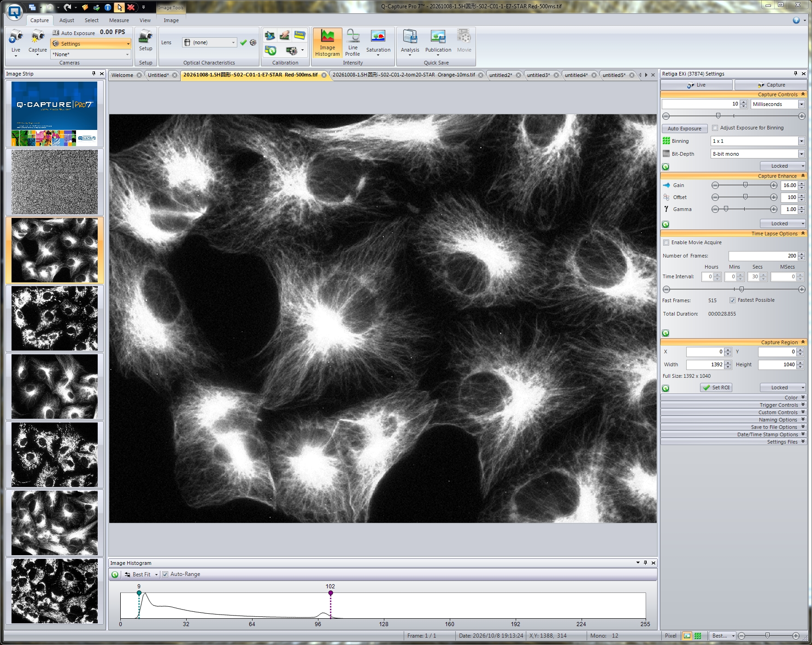Toggle Auto-Range in histogram panel

165,575
